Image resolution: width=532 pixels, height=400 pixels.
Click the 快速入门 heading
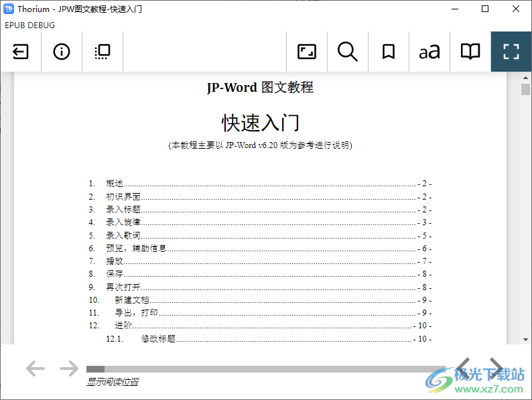(260, 123)
